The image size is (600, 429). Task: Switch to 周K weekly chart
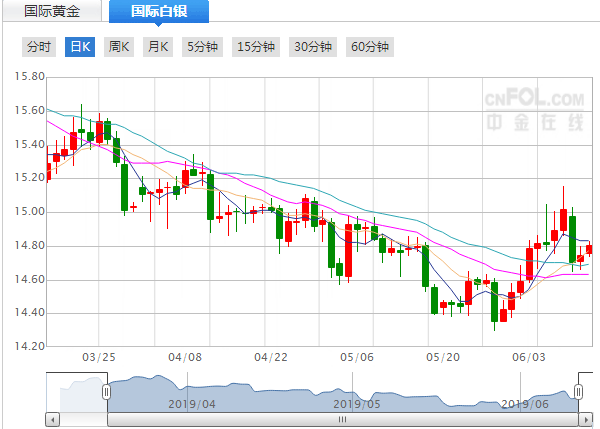[118, 47]
